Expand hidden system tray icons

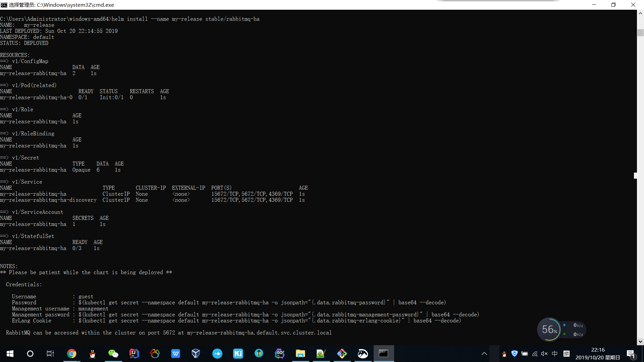[x=484, y=354]
